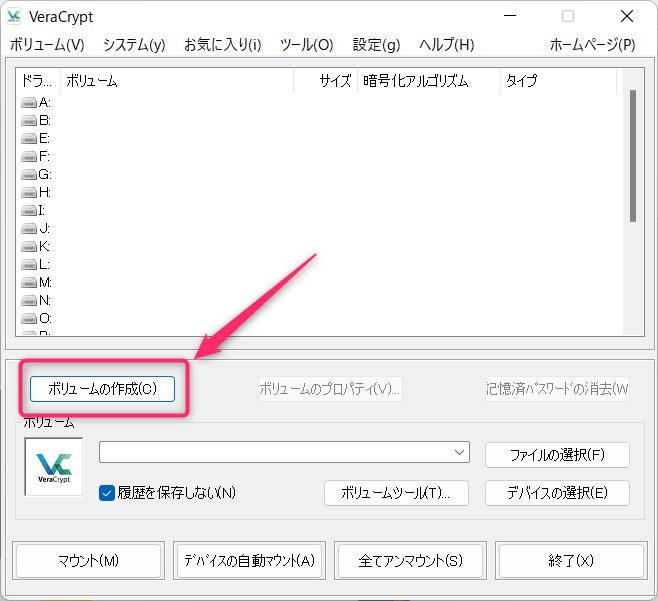This screenshot has width=658, height=601.
Task: Click drive icon for K:
Action: click(29, 246)
